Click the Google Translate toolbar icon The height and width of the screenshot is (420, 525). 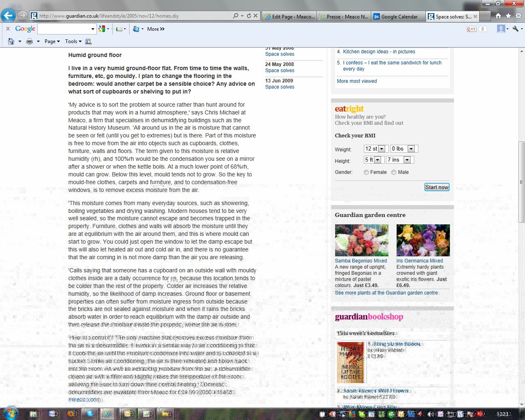[136, 29]
